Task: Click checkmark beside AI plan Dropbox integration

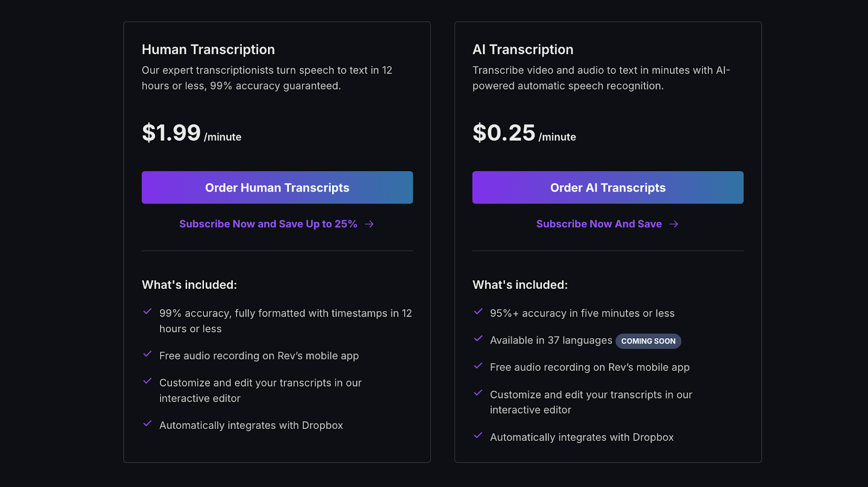Action: (478, 435)
